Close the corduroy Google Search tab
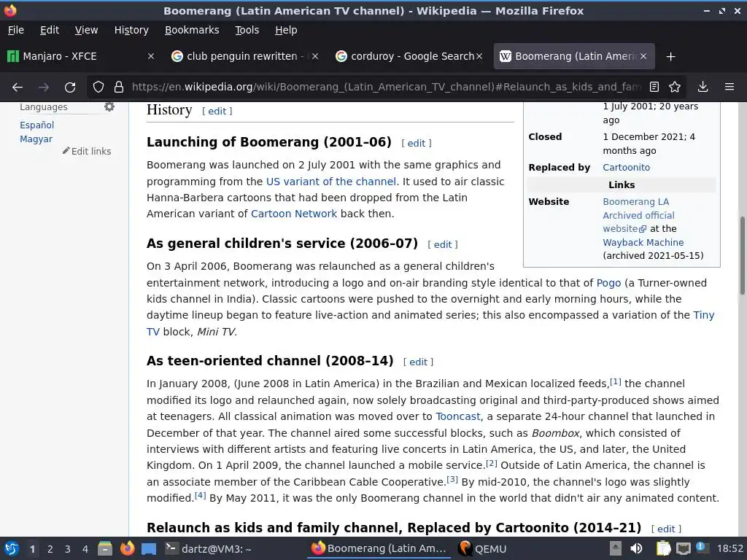Screen dimensions: 747x560 click(479, 56)
